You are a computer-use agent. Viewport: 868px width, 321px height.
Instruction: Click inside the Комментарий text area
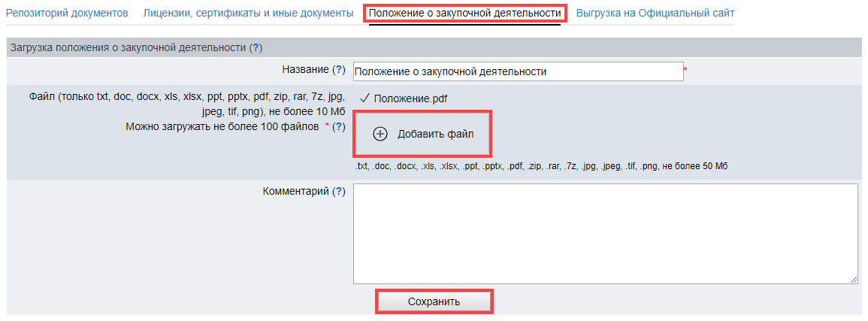[605, 233]
